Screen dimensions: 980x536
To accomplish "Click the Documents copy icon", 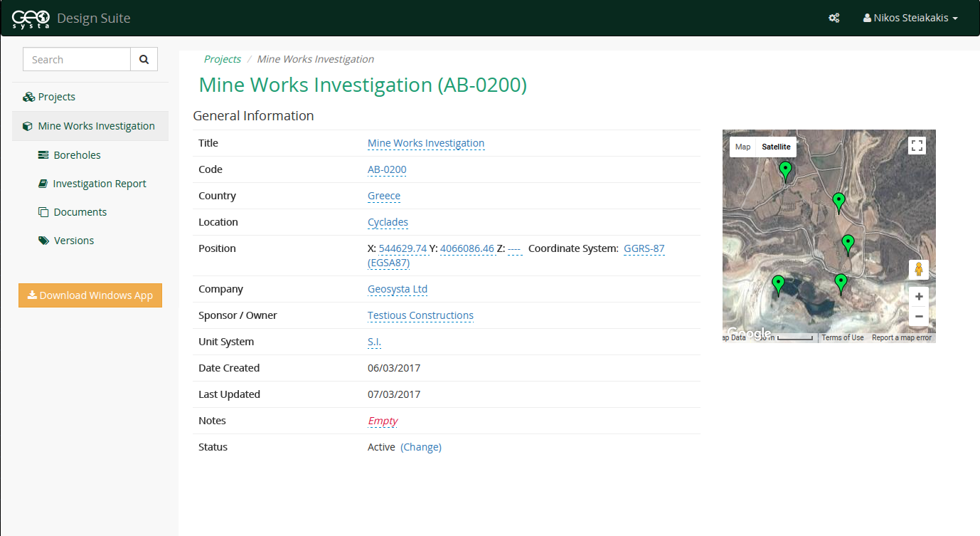I will 43,212.
